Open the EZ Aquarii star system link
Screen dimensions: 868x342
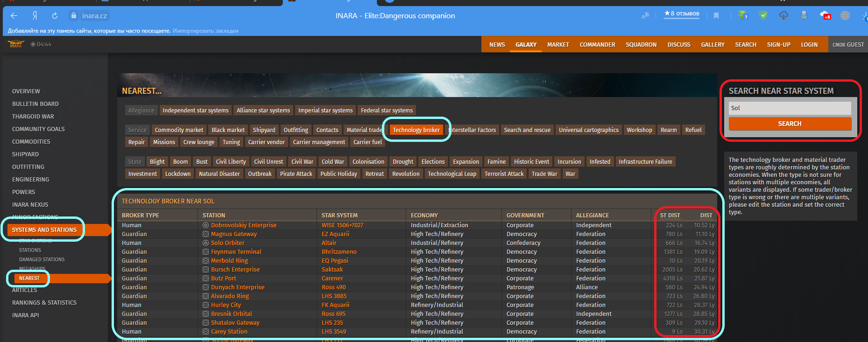pyautogui.click(x=335, y=234)
